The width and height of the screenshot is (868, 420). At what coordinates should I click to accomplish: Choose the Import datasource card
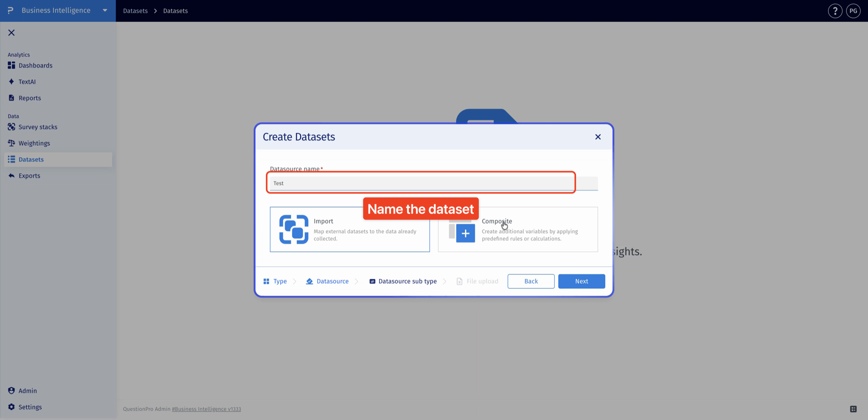coord(350,229)
